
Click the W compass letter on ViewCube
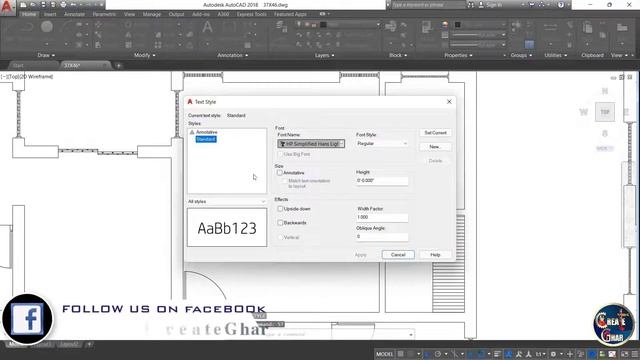pos(584,112)
